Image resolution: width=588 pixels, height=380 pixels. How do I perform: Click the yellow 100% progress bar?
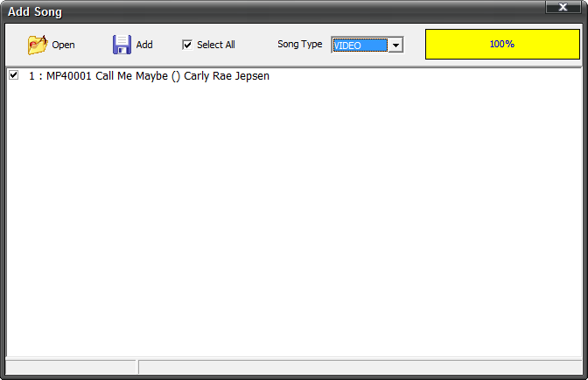(502, 45)
